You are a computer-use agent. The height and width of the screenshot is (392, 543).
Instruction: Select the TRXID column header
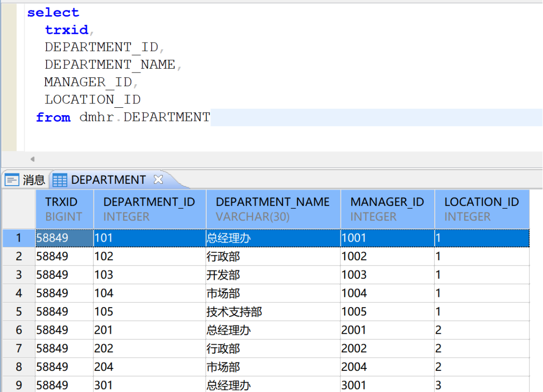(x=64, y=209)
